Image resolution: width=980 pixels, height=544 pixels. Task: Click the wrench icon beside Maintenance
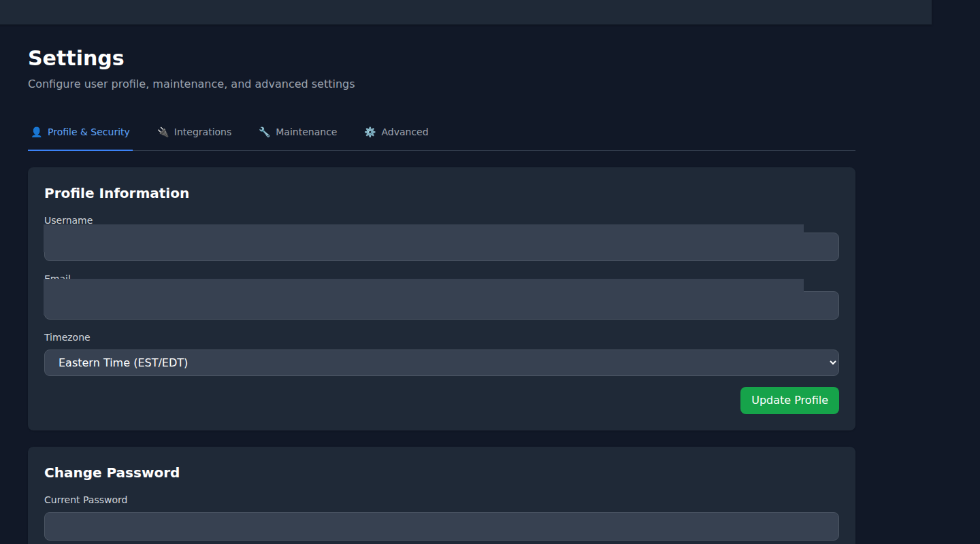264,132
